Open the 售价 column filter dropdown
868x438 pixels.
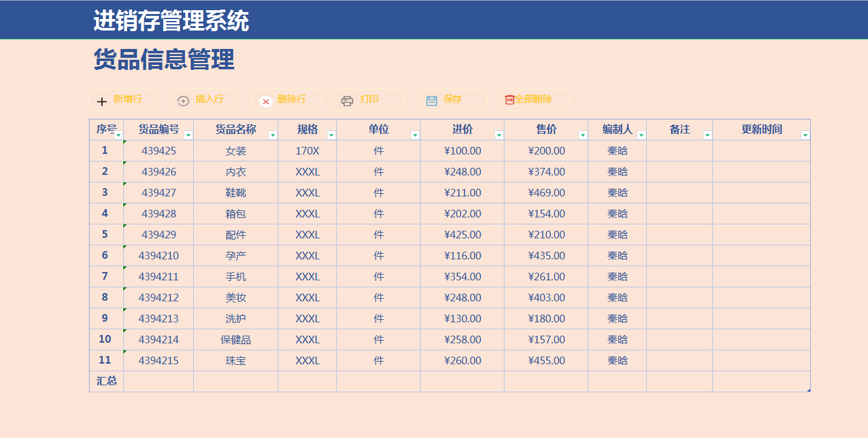coord(581,134)
